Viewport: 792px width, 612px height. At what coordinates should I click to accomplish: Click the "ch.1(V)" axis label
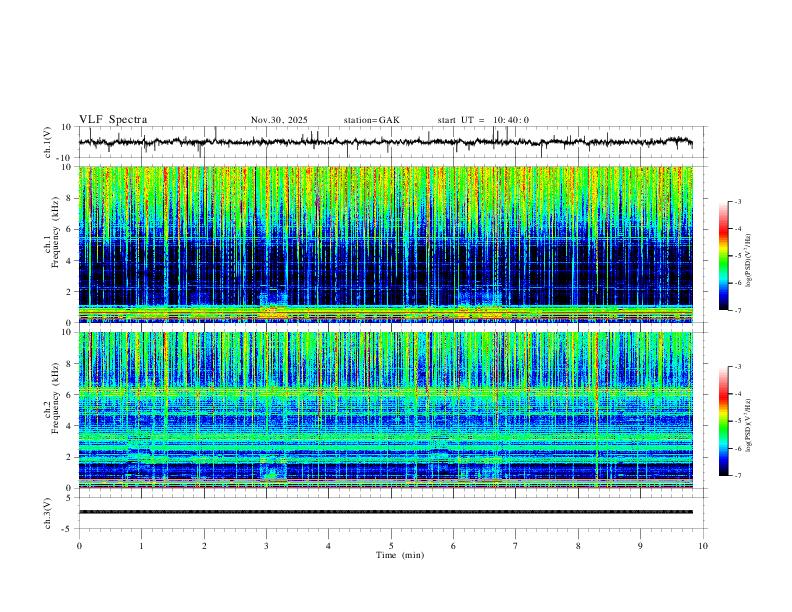[x=48, y=142]
